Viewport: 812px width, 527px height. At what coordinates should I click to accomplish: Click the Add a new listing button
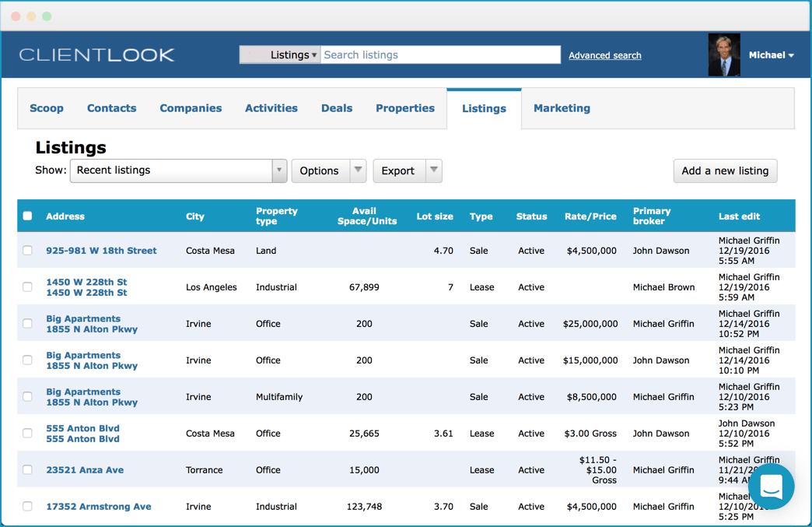click(724, 170)
